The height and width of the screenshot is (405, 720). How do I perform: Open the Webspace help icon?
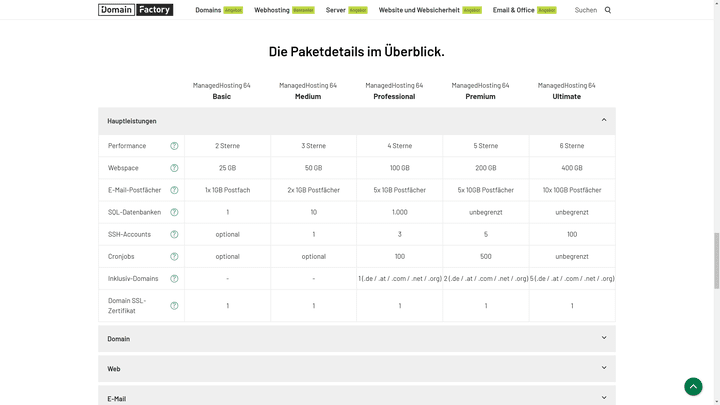174,168
